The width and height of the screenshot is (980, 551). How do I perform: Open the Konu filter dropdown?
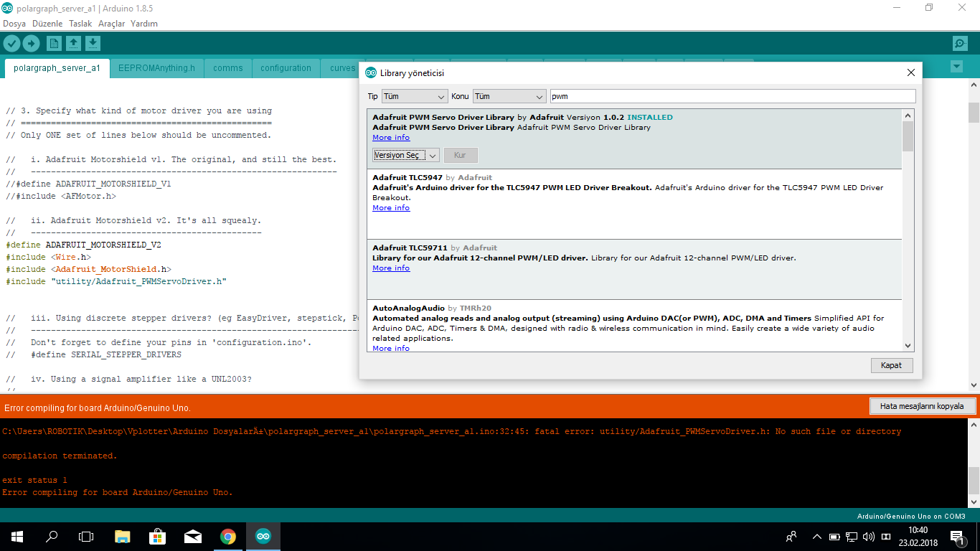click(509, 96)
